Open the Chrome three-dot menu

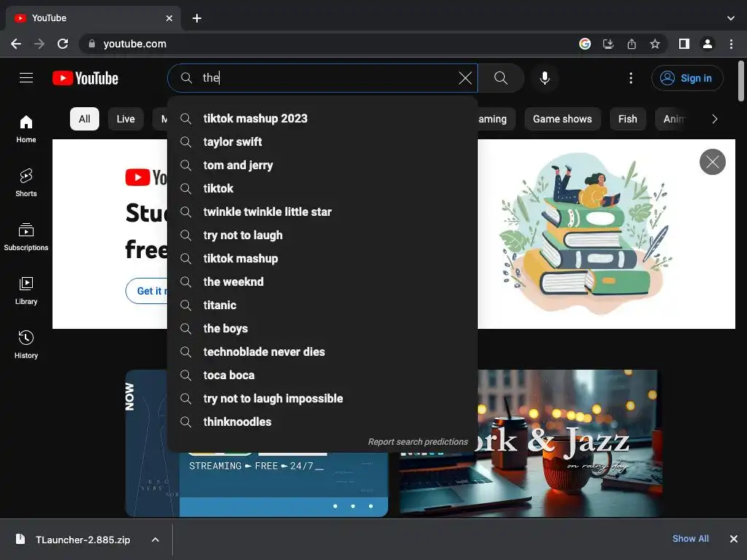[731, 44]
